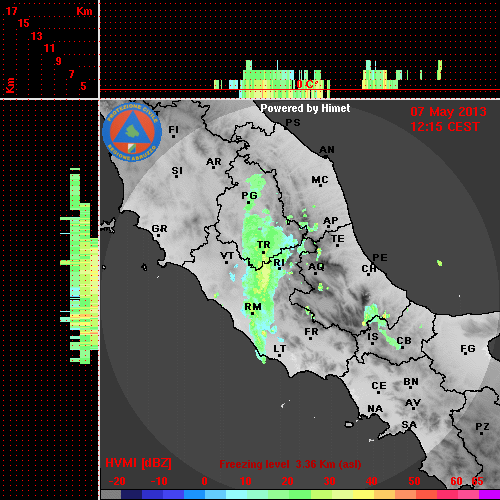Click the HVMI [dBZ] legend title

[138, 463]
